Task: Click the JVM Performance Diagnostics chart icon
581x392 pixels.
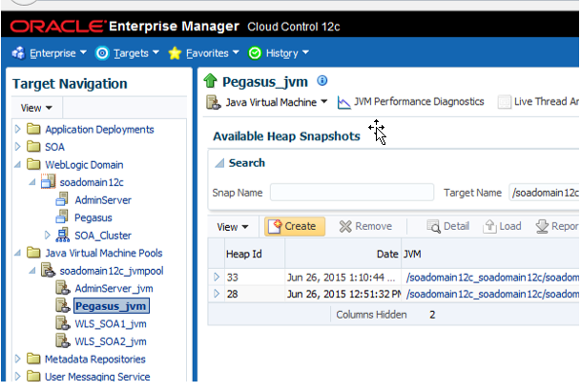Action: pos(343,102)
